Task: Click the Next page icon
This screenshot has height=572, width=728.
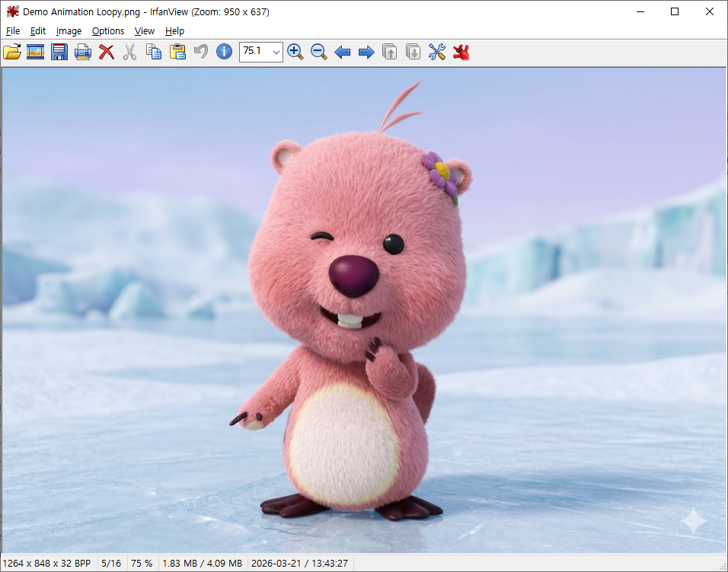Action: point(413,52)
